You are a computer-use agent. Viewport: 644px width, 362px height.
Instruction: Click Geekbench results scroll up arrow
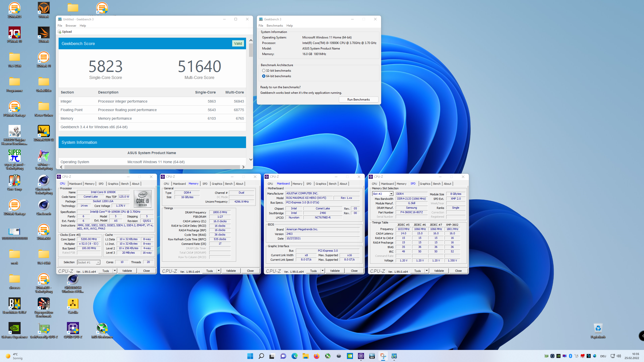251,40
